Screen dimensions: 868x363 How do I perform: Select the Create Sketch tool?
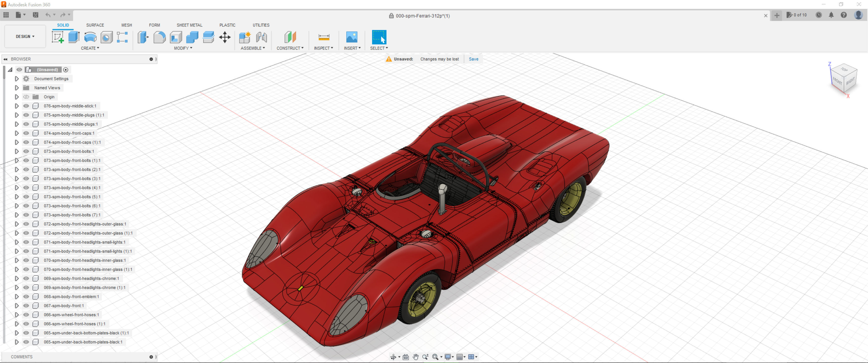[x=58, y=37]
